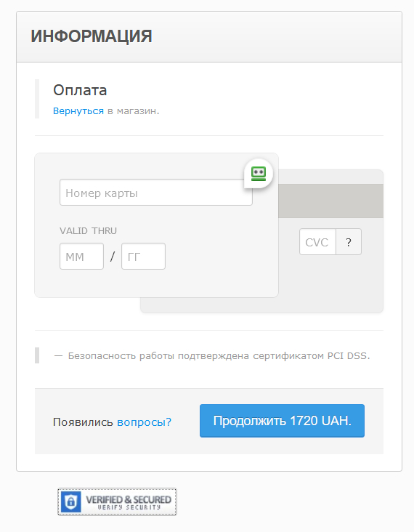The height and width of the screenshot is (532, 414).
Task: Focus the Номер карты input field
Action: click(x=156, y=193)
